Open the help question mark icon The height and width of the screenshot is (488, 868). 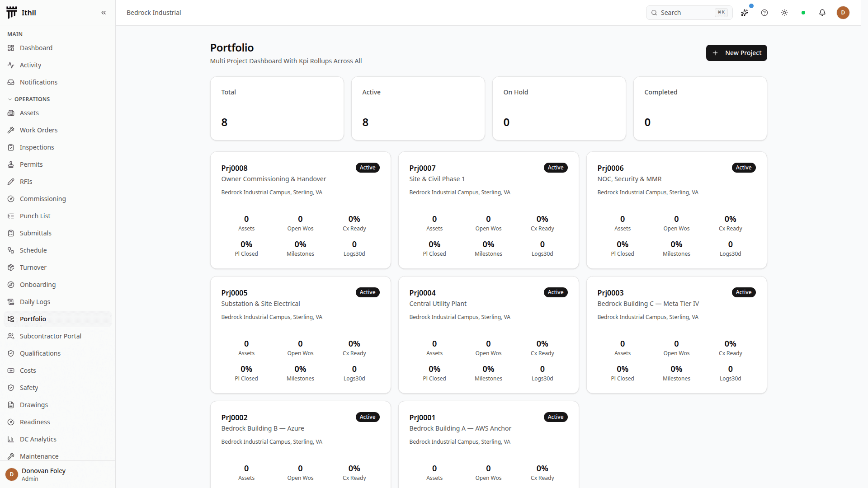coord(764,13)
